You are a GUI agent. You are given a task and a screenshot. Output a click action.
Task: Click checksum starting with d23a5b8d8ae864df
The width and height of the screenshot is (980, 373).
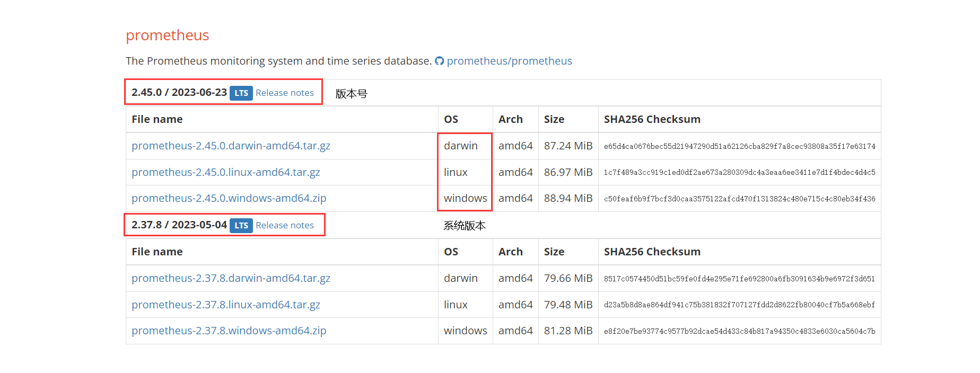[x=740, y=305]
